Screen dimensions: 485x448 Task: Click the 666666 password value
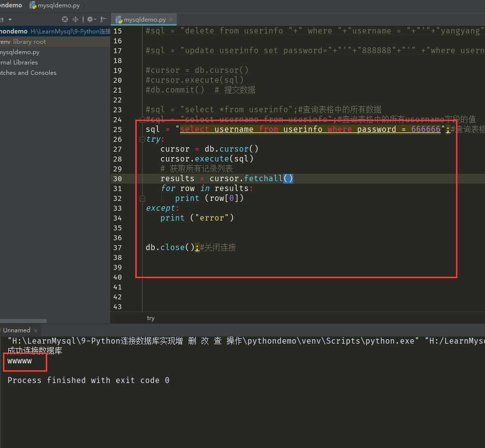click(425, 129)
